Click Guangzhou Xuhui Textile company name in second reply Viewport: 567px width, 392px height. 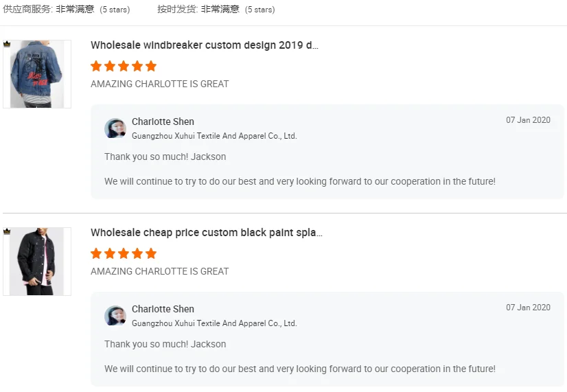click(214, 323)
